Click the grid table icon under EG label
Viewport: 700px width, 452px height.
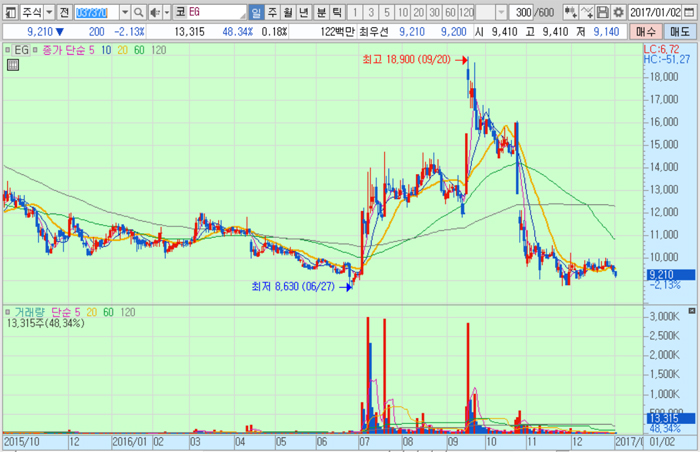click(x=12, y=65)
